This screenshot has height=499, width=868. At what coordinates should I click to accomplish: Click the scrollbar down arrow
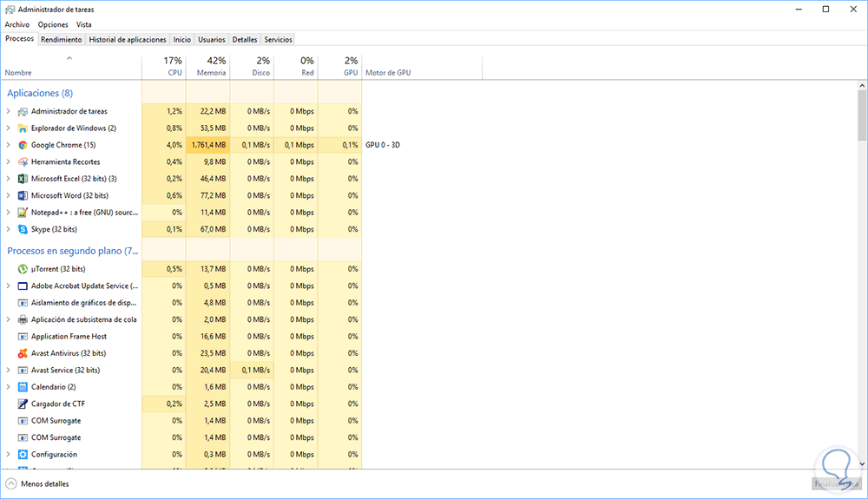[x=862, y=463]
